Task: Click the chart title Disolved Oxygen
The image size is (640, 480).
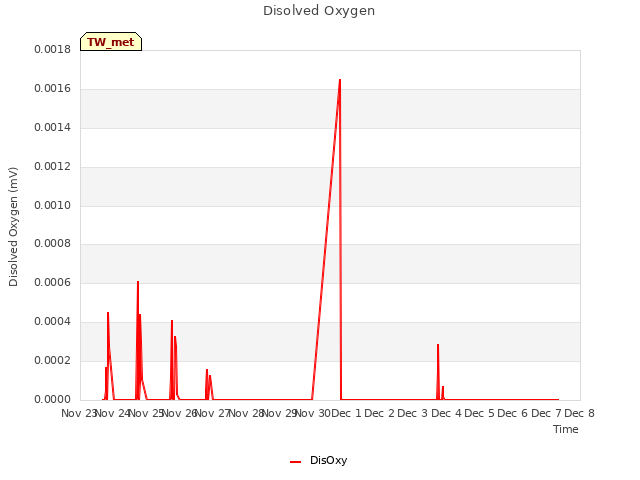Action: [x=319, y=11]
